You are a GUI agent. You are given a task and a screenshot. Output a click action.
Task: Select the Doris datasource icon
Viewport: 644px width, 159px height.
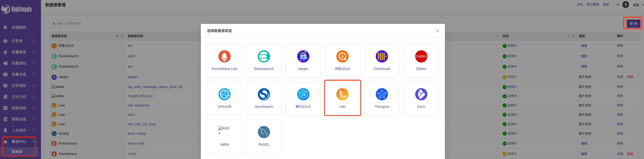coord(421,94)
